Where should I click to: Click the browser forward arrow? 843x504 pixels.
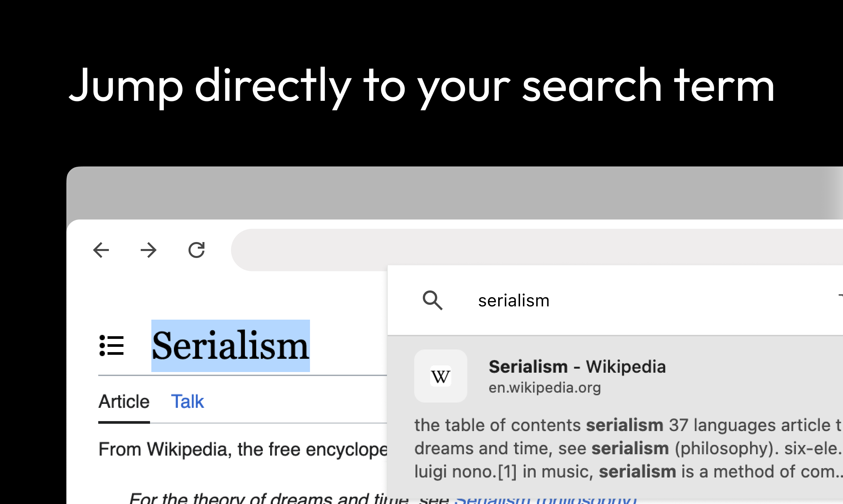click(149, 250)
